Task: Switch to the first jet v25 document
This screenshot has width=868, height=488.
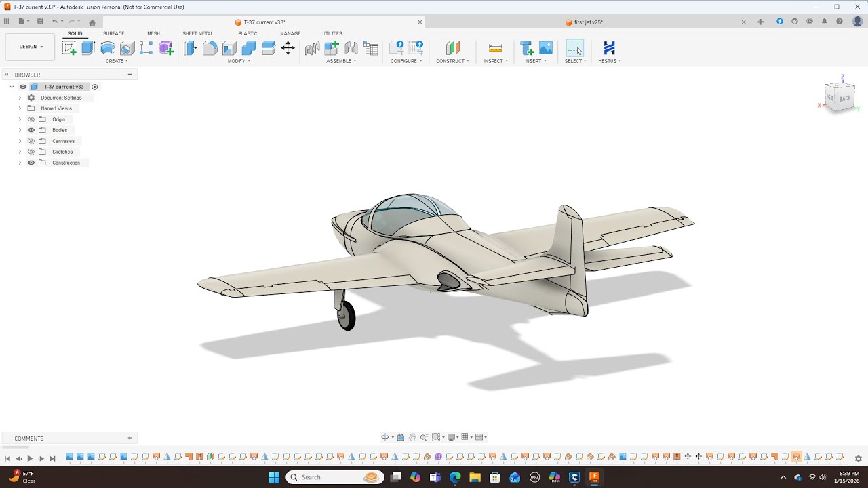Action: (588, 22)
